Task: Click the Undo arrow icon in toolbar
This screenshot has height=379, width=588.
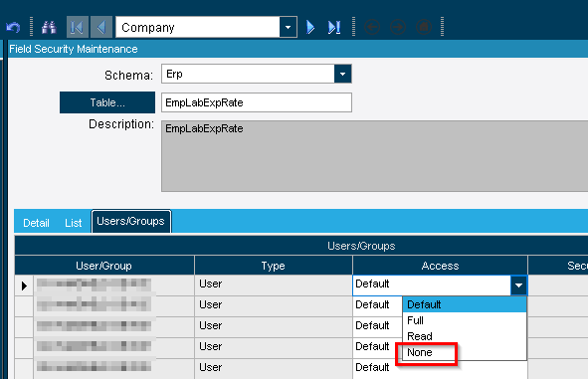Action: pyautogui.click(x=14, y=27)
